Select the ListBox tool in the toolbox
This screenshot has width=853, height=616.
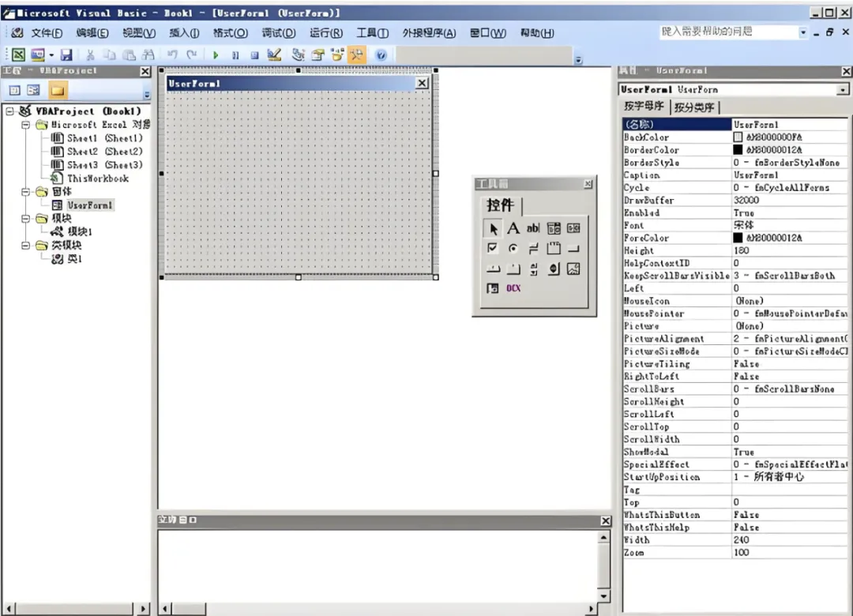(573, 228)
